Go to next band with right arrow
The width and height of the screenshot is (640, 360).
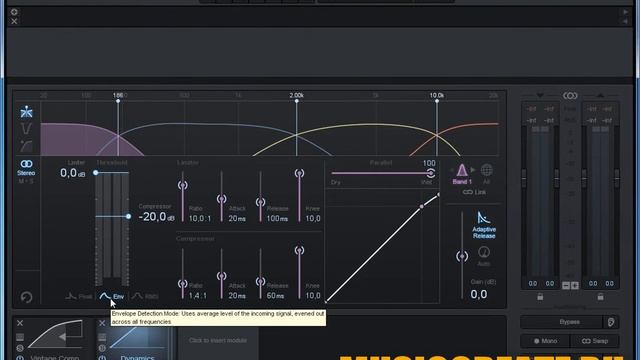pyautogui.click(x=473, y=170)
